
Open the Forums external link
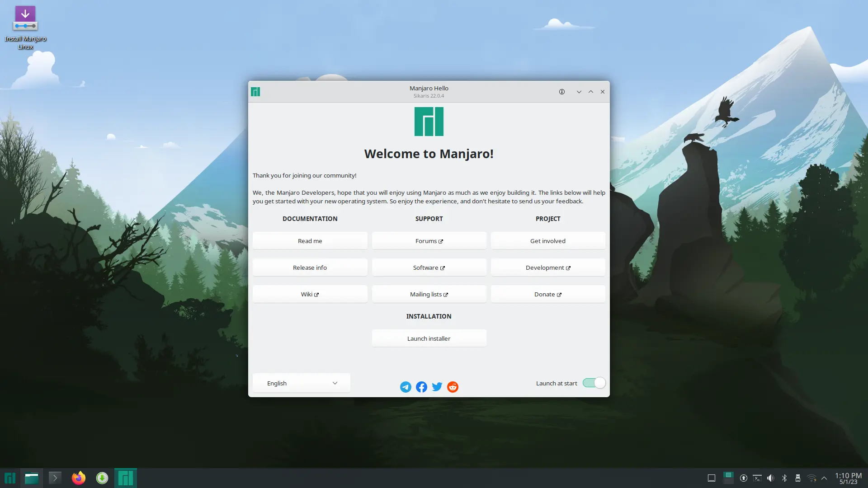pos(429,241)
